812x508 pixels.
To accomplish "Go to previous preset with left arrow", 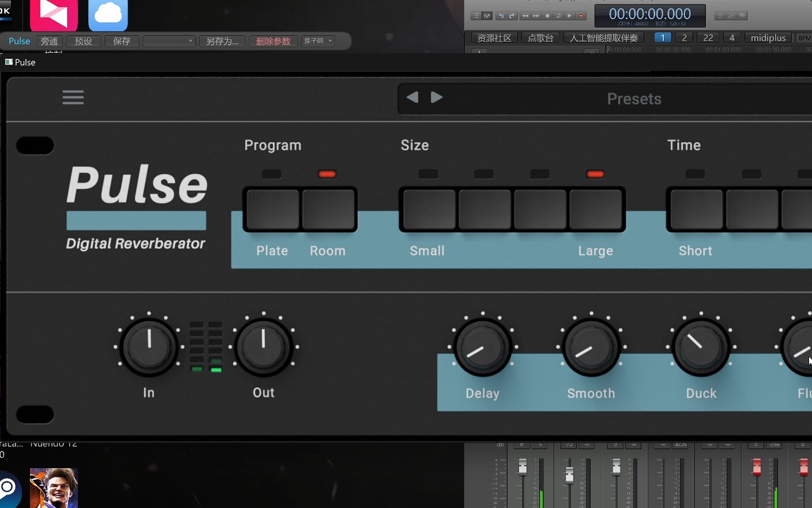I will 412,97.
